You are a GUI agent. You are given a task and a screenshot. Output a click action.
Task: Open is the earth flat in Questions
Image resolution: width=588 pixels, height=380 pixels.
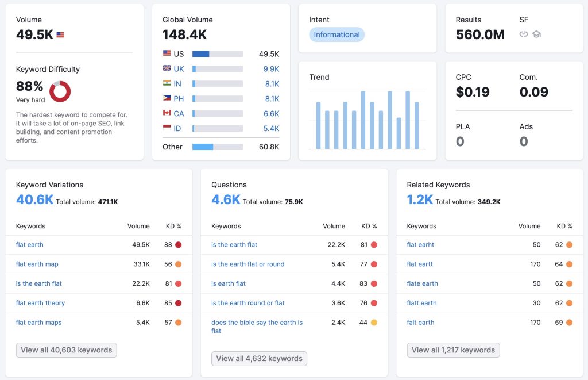click(x=234, y=245)
